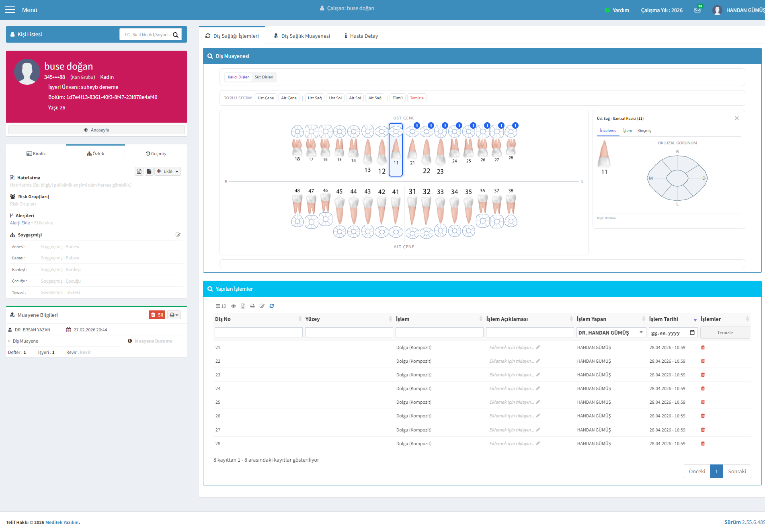Screen dimensions: 765x532
Task: Click the Anasayfa button
Action: click(x=96, y=130)
